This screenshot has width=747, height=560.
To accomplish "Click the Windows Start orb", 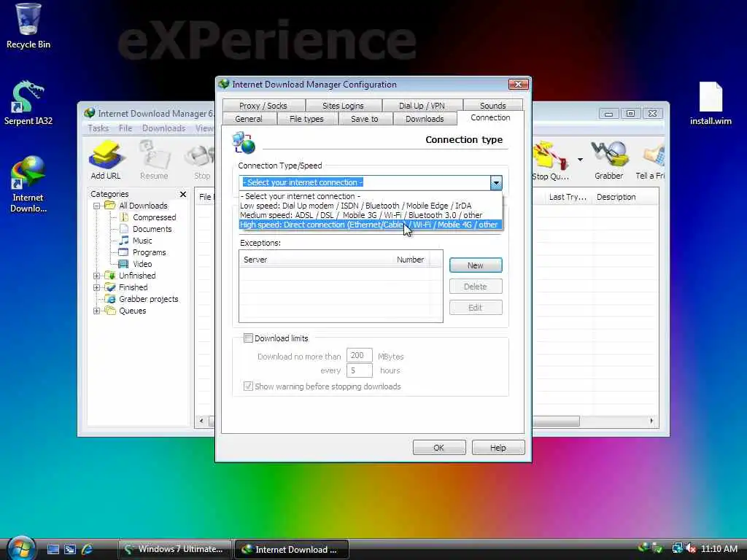I will (21, 548).
